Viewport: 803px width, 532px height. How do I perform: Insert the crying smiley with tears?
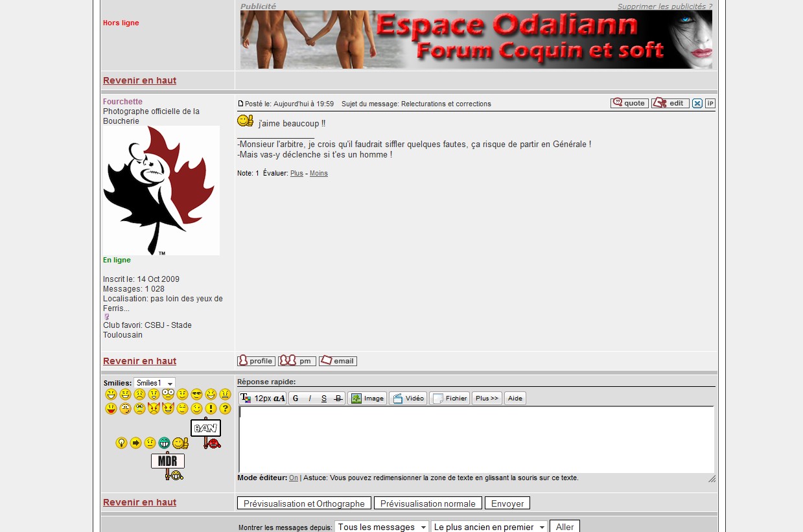pos(139,408)
